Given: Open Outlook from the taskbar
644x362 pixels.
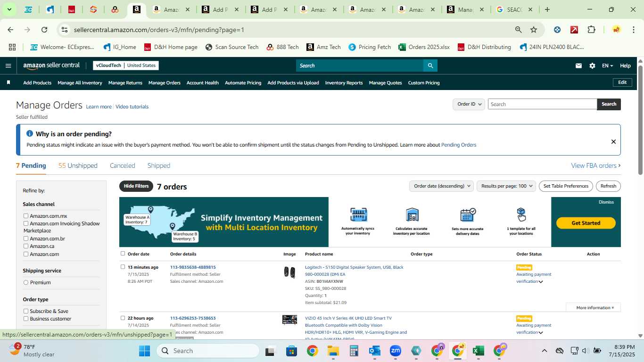Looking at the screenshot, I should coord(375,351).
